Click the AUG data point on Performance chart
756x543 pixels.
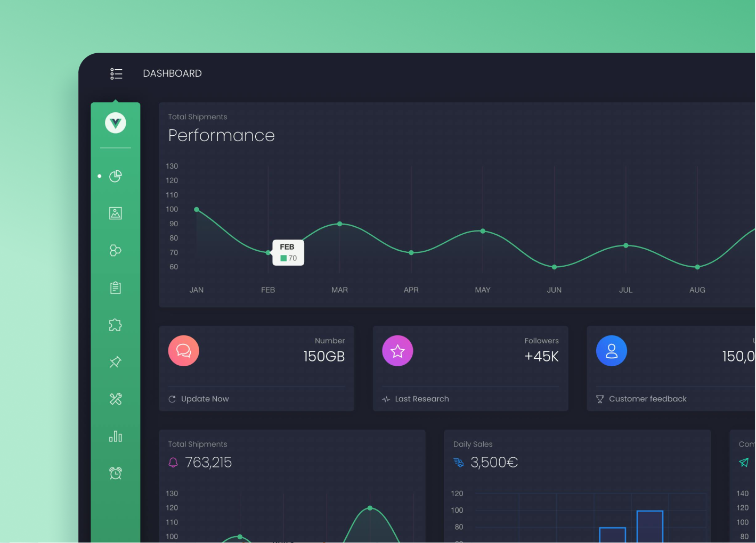click(x=697, y=267)
